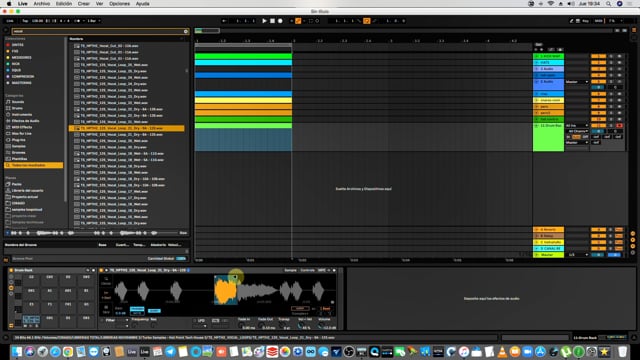The height and width of the screenshot is (360, 640).
Task: Select Slice mode in Simpler
Action: click(106, 309)
